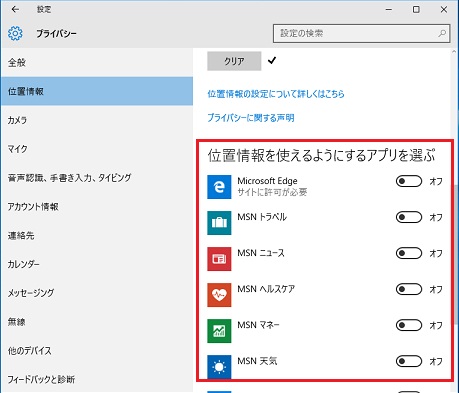Click the MSN マネー label
This screenshot has height=393, width=459.
[258, 325]
